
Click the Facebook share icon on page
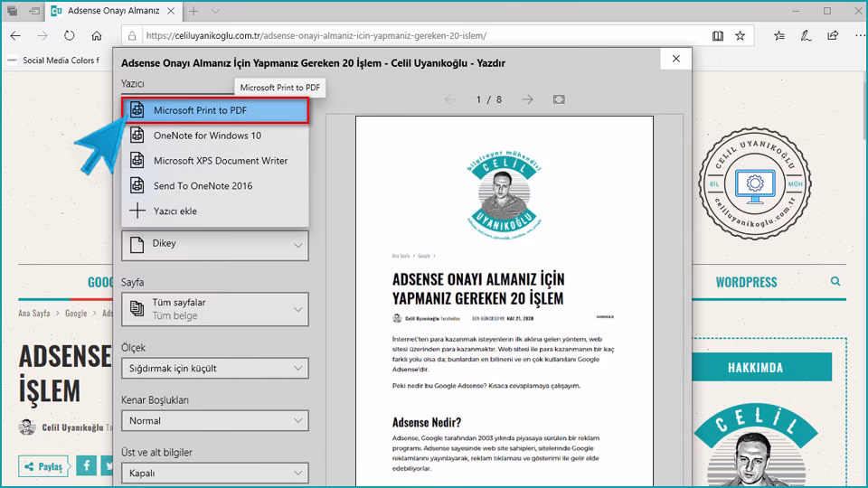87,466
